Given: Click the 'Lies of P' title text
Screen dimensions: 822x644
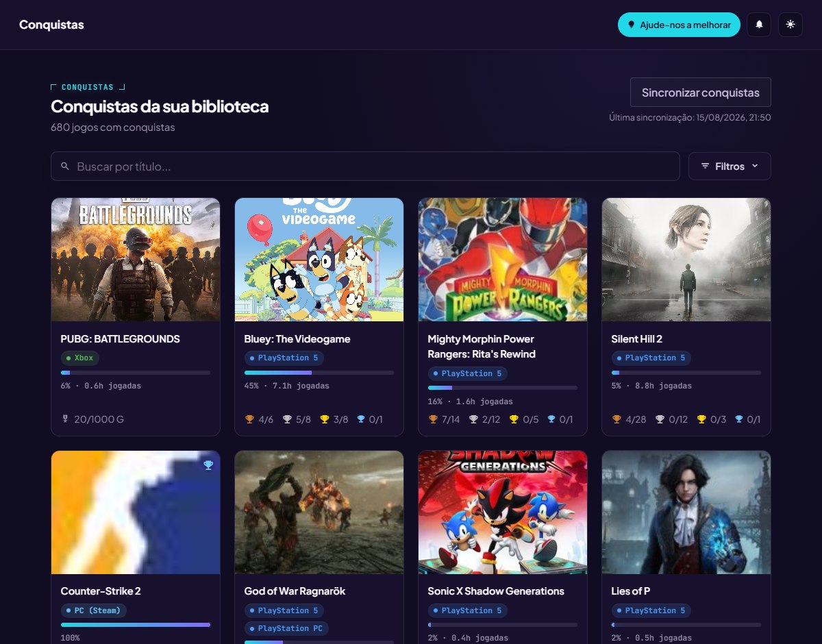Looking at the screenshot, I should [631, 591].
